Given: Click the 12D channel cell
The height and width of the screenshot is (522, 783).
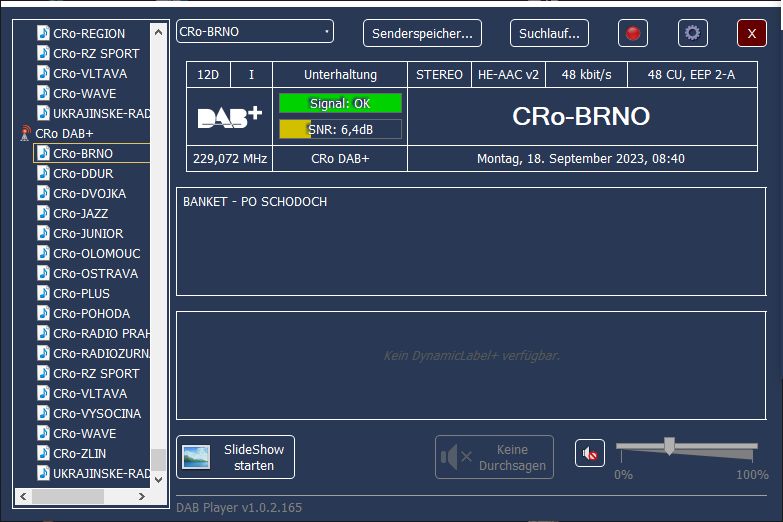Looking at the screenshot, I should tap(208, 75).
